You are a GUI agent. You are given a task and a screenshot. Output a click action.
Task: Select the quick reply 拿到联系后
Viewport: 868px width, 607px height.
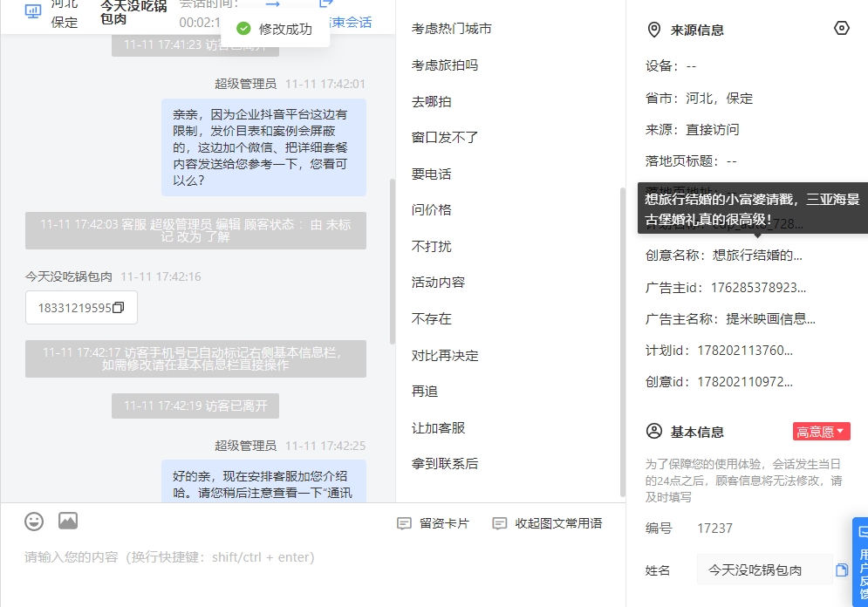coord(445,464)
